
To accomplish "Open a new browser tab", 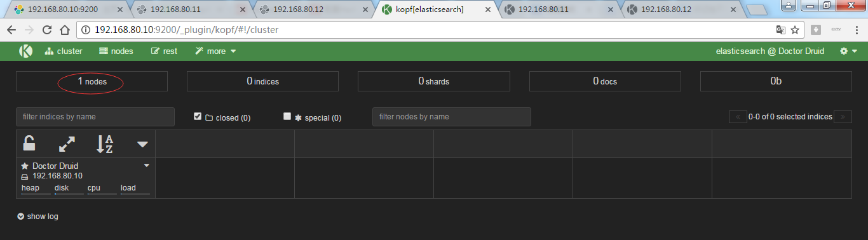I will pyautogui.click(x=756, y=10).
